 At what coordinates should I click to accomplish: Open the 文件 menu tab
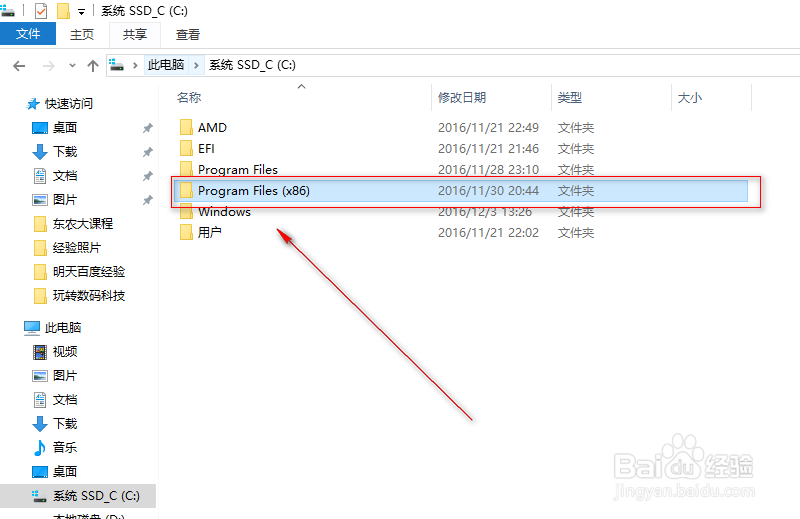coord(28,34)
